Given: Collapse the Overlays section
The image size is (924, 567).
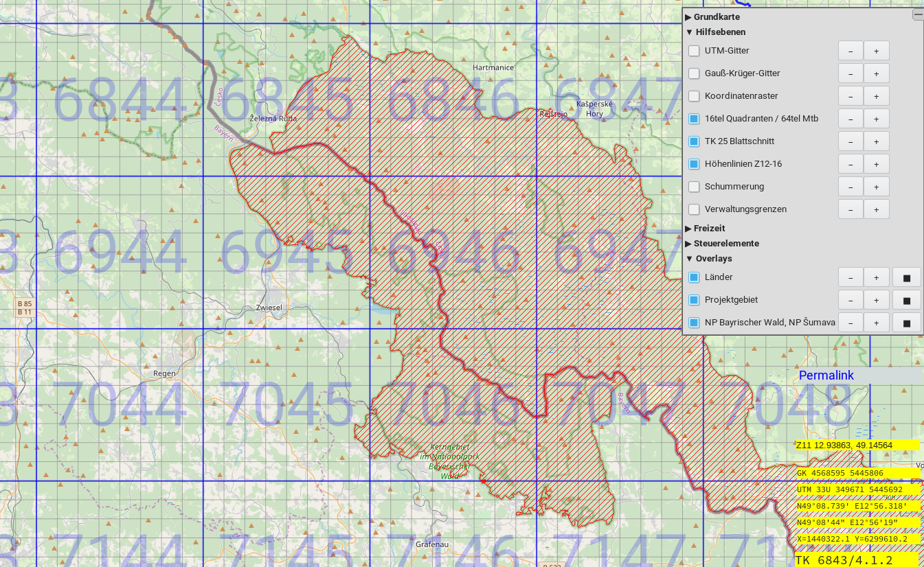Looking at the screenshot, I should [689, 259].
